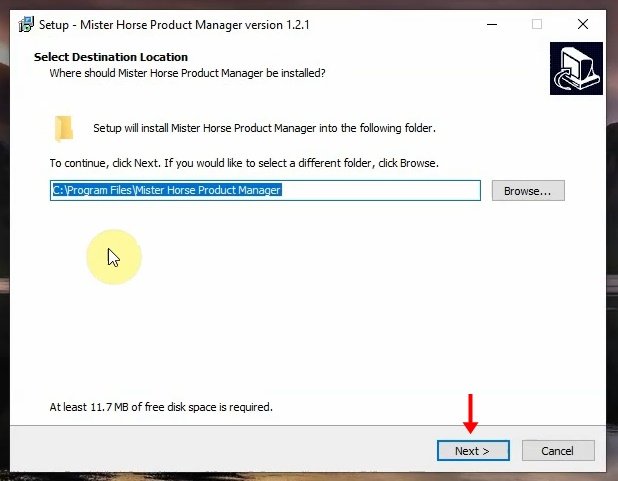Click the disabled maximize button
Viewport: 618px width, 481px height.
(x=537, y=24)
